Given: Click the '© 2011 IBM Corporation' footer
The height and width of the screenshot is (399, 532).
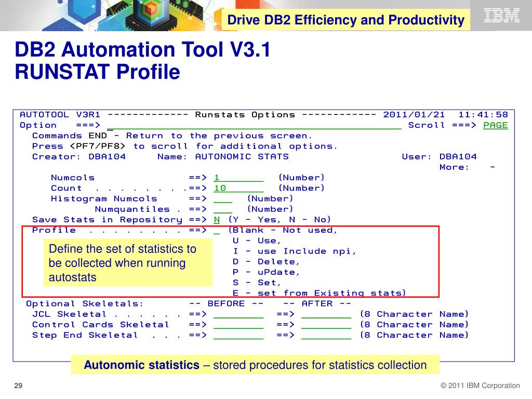Looking at the screenshot, I should pos(480,385).
